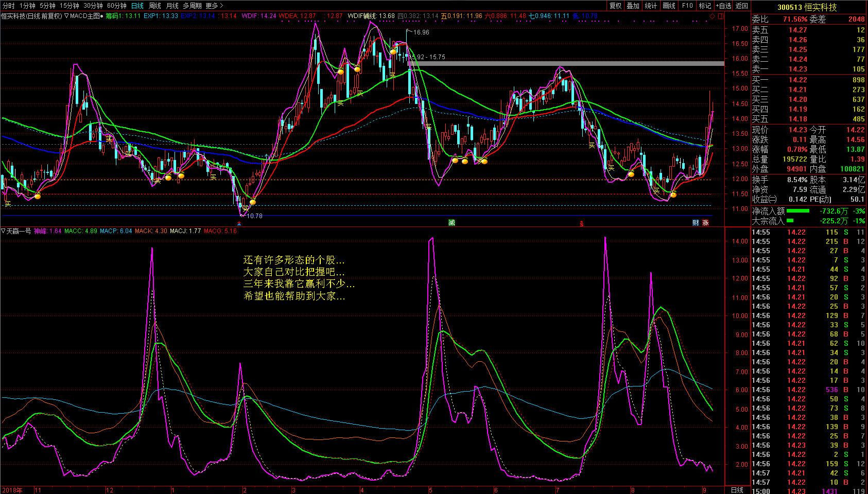The width and height of the screenshot is (868, 494).
Task: Click the red S marker below chart
Action: click(582, 224)
